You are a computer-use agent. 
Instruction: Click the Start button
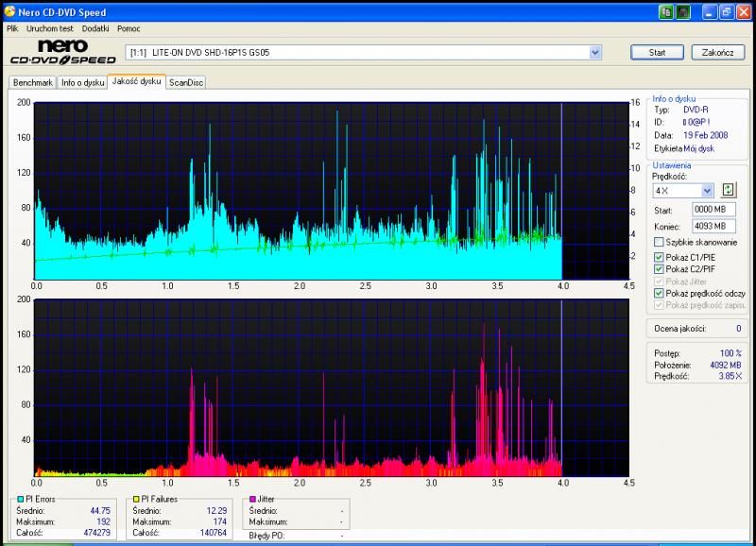click(657, 52)
